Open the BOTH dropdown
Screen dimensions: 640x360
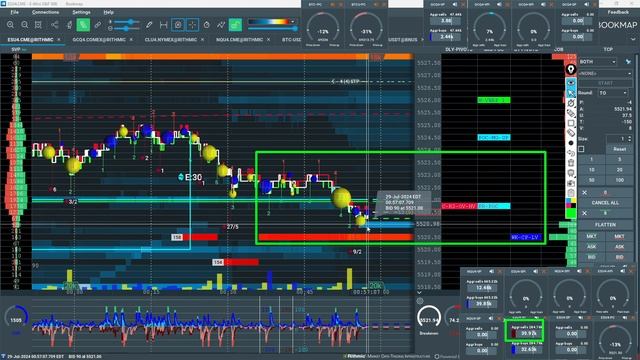598,62
